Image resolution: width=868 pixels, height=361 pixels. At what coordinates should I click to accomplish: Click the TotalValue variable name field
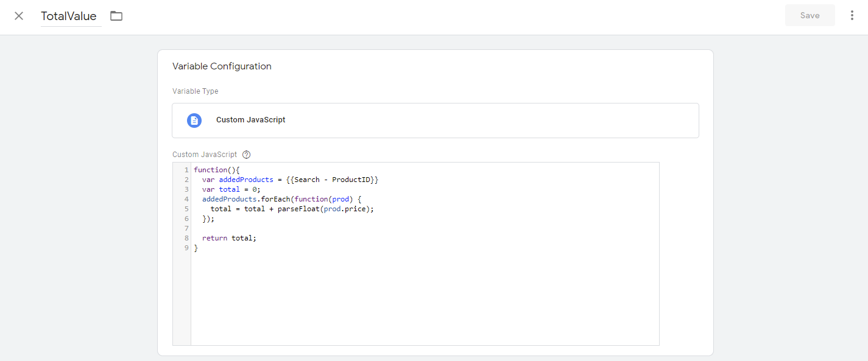(x=69, y=16)
